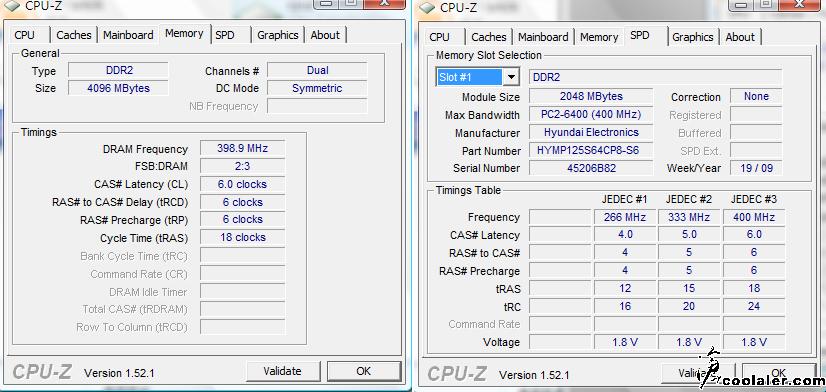Click the 398.9 MHz DRAM Frequency value

click(x=242, y=148)
